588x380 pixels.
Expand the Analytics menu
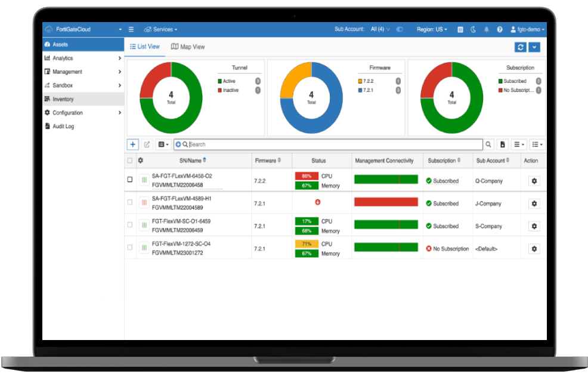point(83,58)
